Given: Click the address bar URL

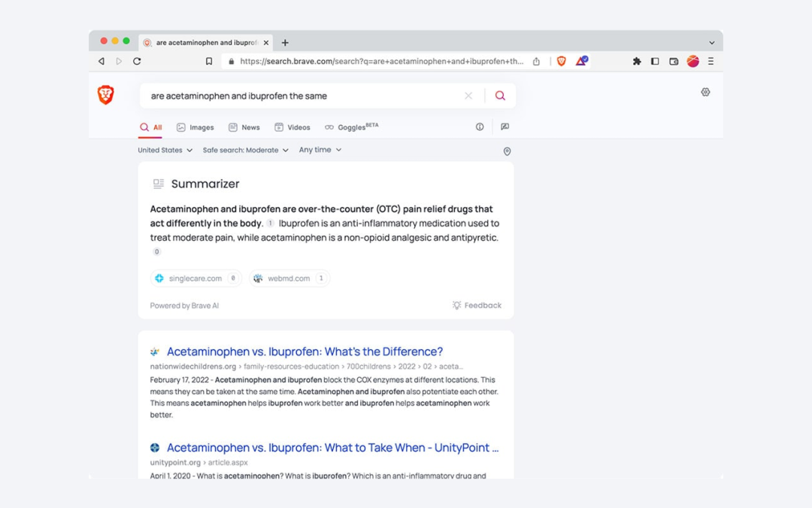Looking at the screenshot, I should pos(382,61).
